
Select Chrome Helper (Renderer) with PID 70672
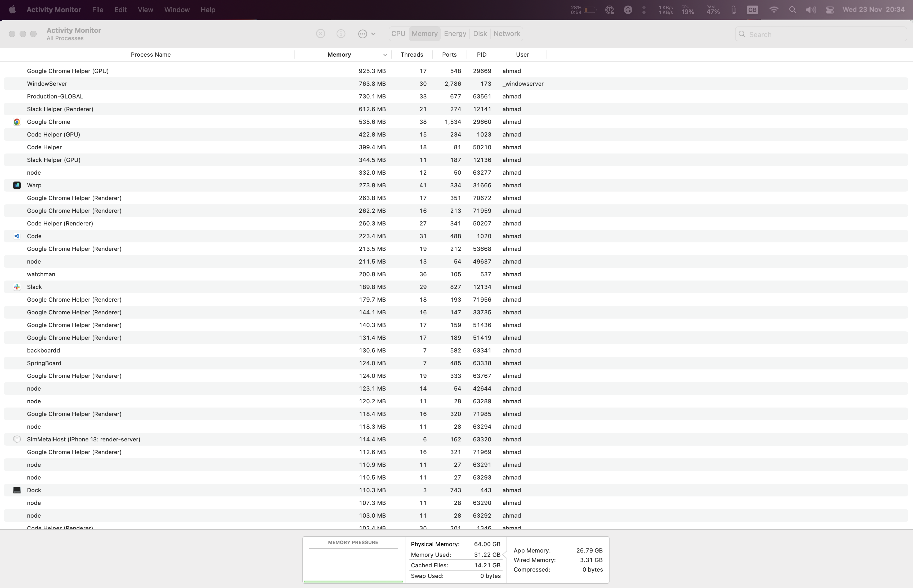click(x=456, y=198)
